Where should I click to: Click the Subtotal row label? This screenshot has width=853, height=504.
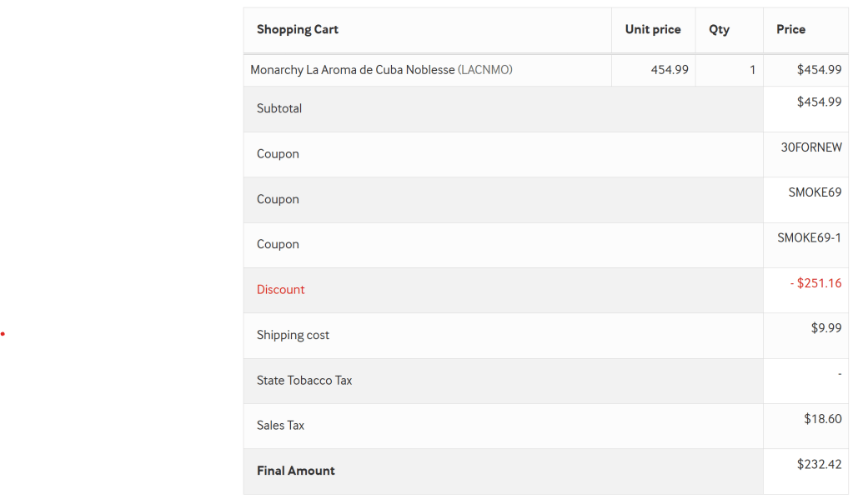coord(279,109)
